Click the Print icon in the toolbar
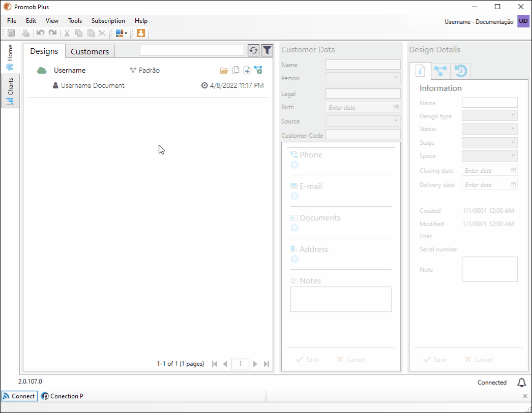 click(x=26, y=33)
